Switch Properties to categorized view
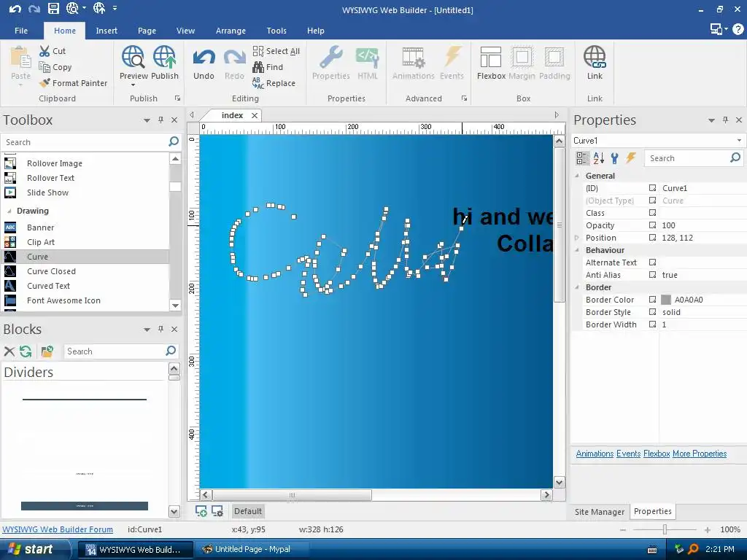 581,158
